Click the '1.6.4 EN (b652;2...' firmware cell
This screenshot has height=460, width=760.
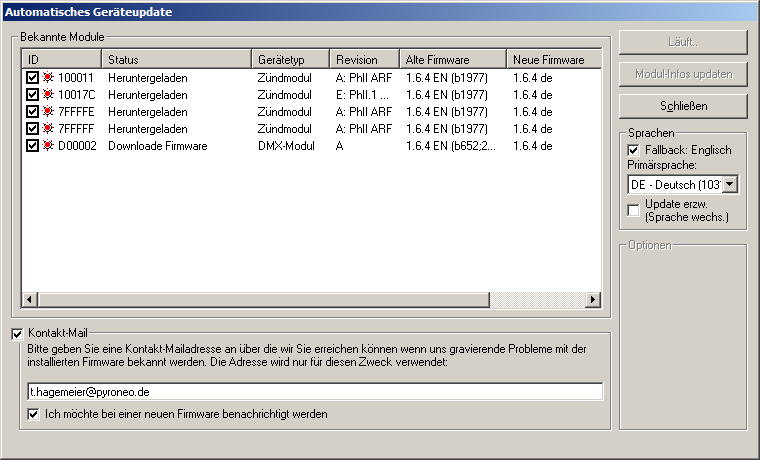click(451, 145)
